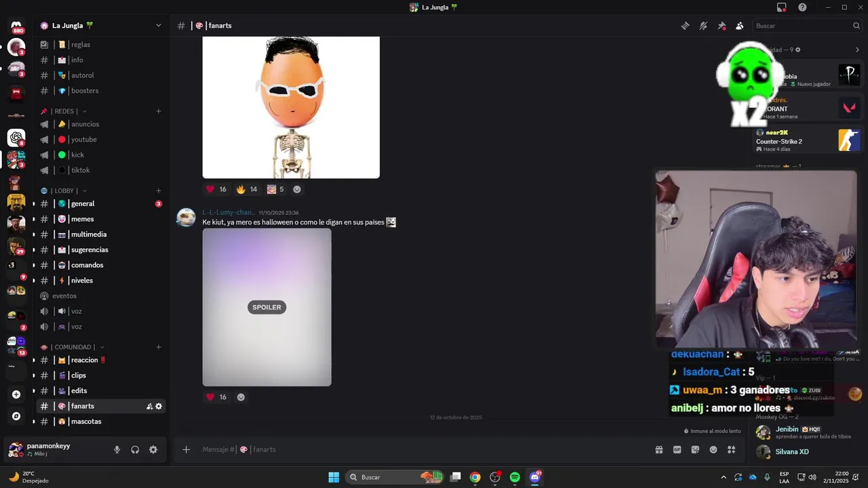Open the gift Nitro icon in message bar

pyautogui.click(x=658, y=449)
